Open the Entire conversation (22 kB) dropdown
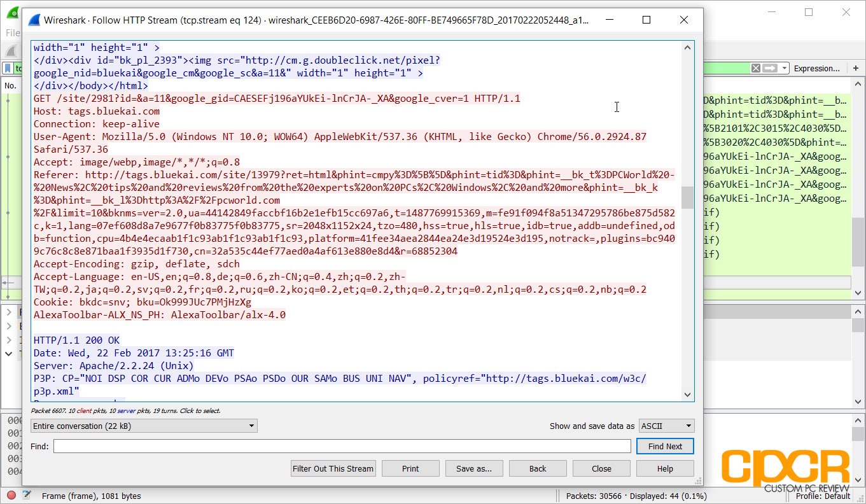 pyautogui.click(x=144, y=426)
